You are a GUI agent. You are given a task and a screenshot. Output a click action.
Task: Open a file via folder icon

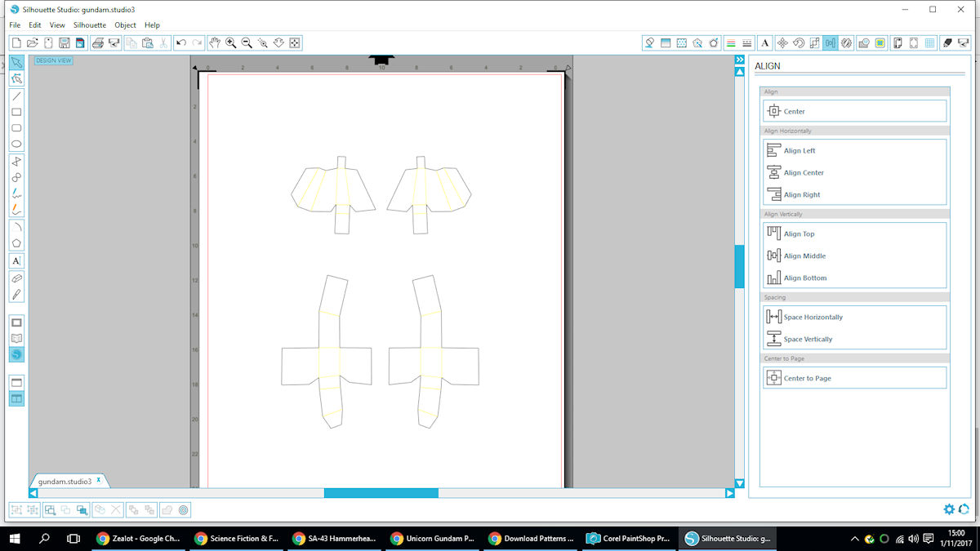click(x=33, y=42)
